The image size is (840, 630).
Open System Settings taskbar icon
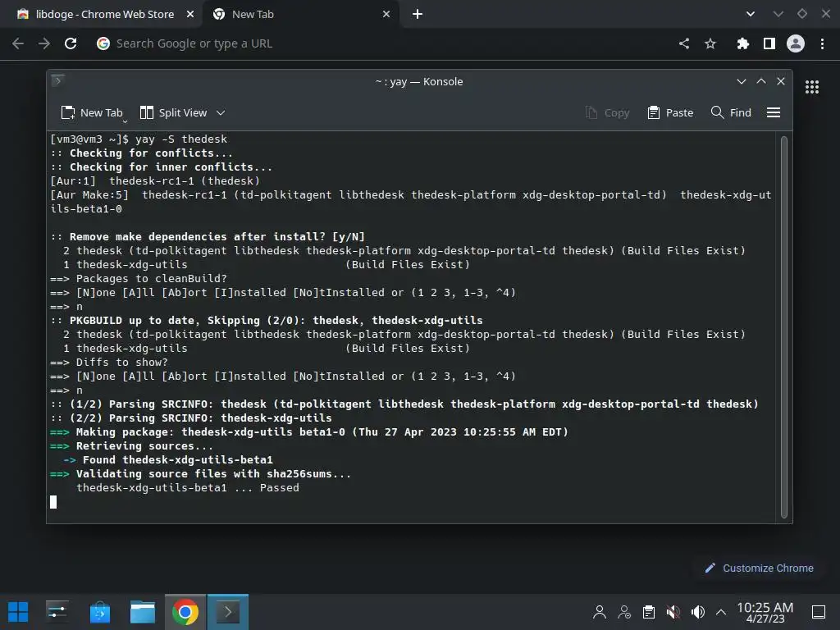57,612
